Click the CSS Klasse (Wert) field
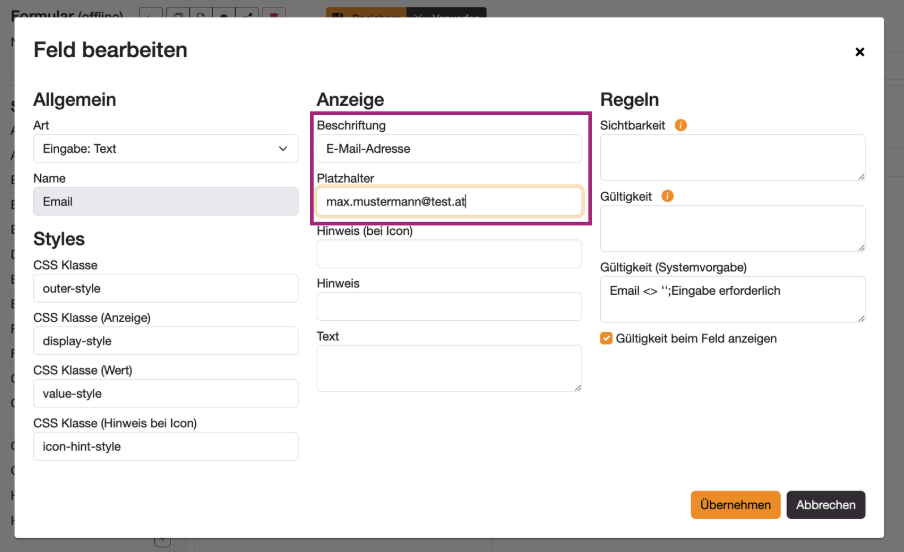904x552 pixels. [x=165, y=394]
